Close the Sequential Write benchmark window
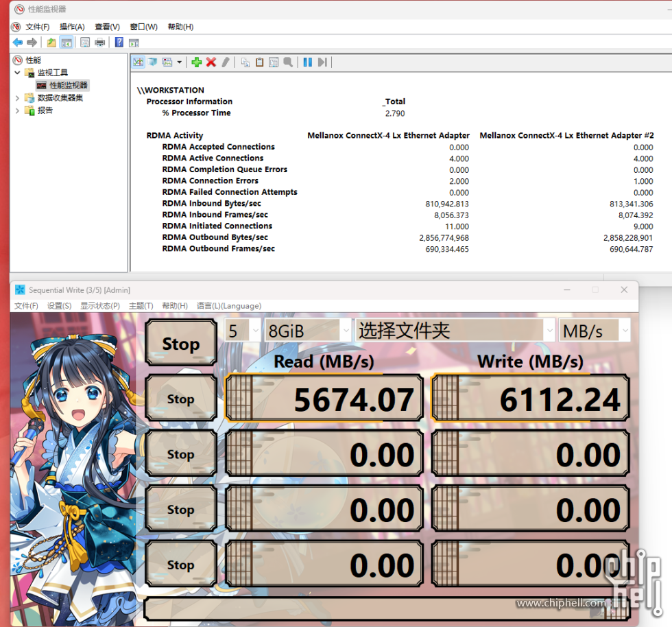 point(624,290)
